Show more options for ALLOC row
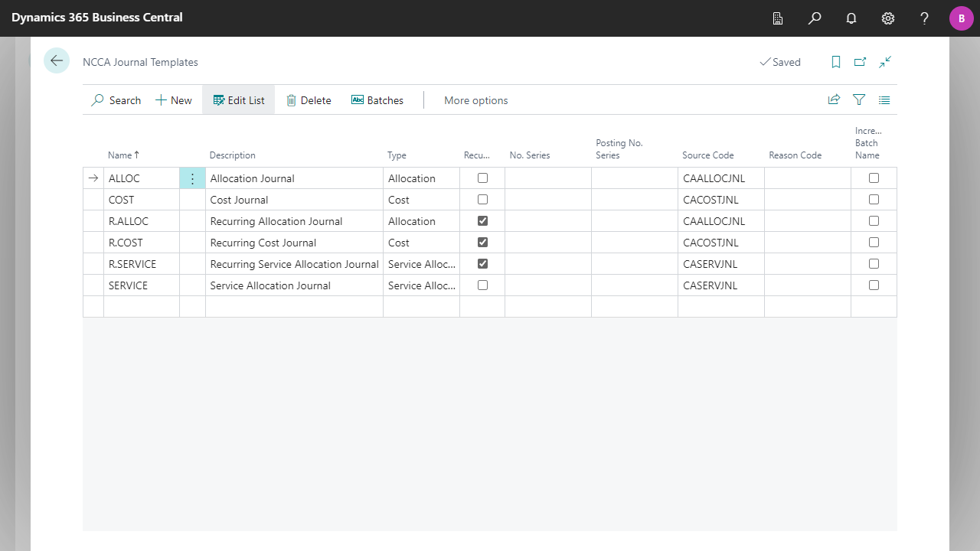 point(192,178)
